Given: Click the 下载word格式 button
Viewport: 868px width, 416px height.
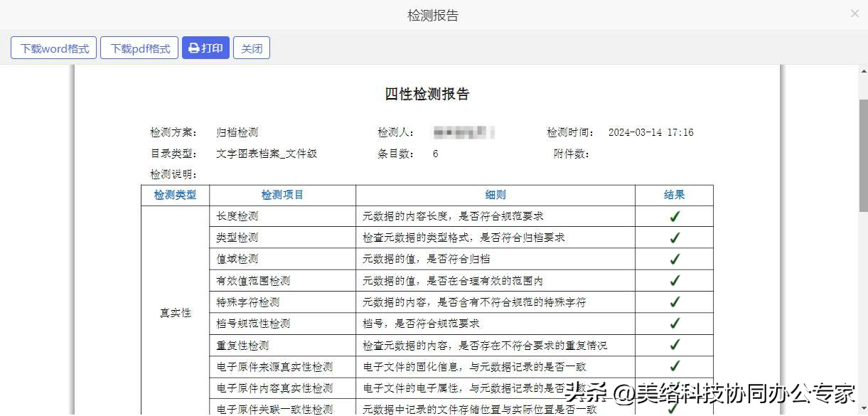Looking at the screenshot, I should (54, 48).
